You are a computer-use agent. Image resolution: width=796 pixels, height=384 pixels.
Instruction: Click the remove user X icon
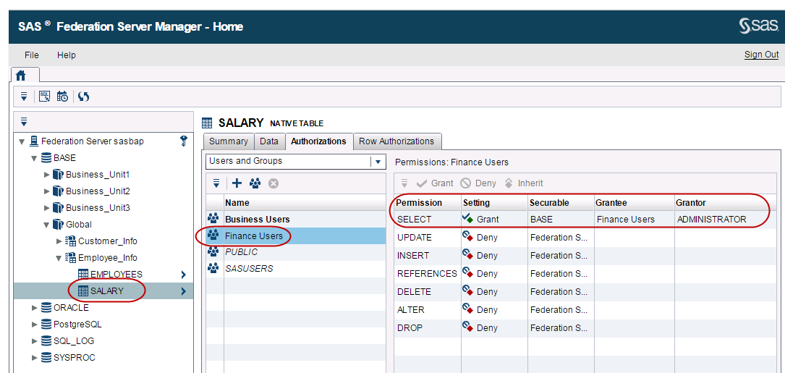coord(273,183)
